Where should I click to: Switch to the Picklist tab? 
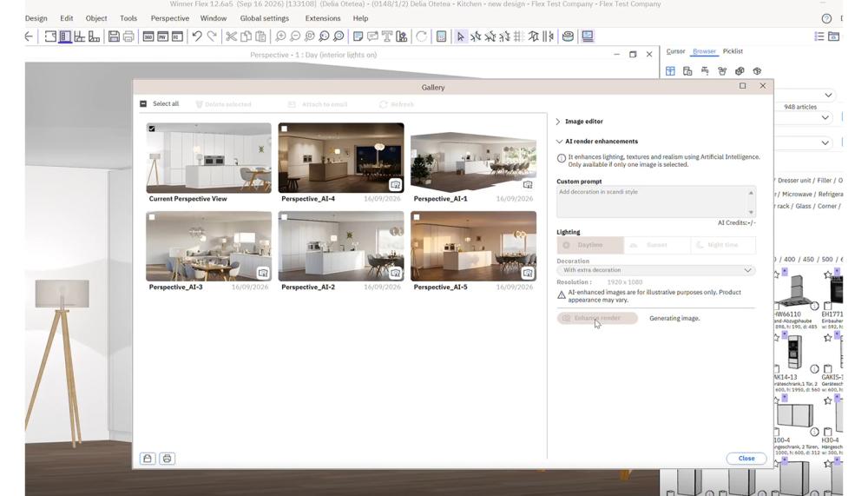pos(733,51)
